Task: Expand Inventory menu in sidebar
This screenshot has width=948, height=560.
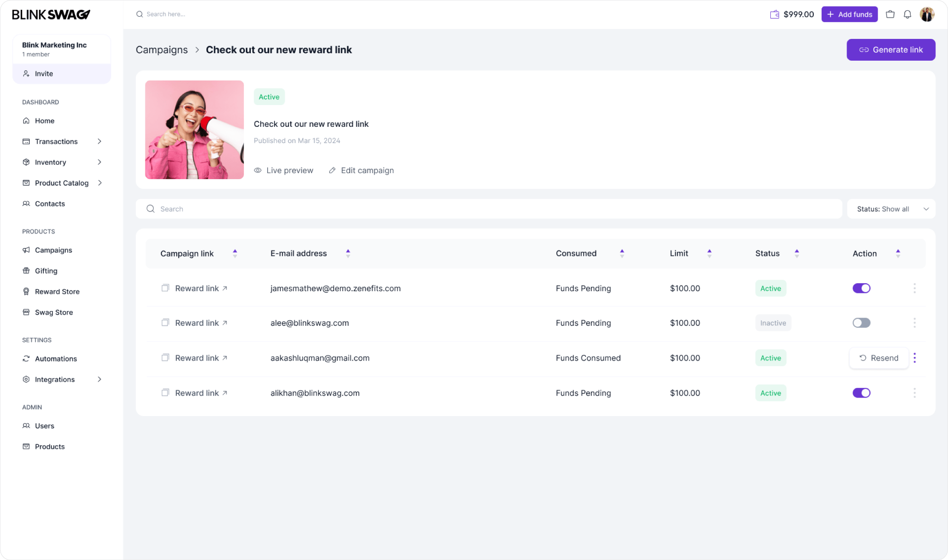Action: 99,162
